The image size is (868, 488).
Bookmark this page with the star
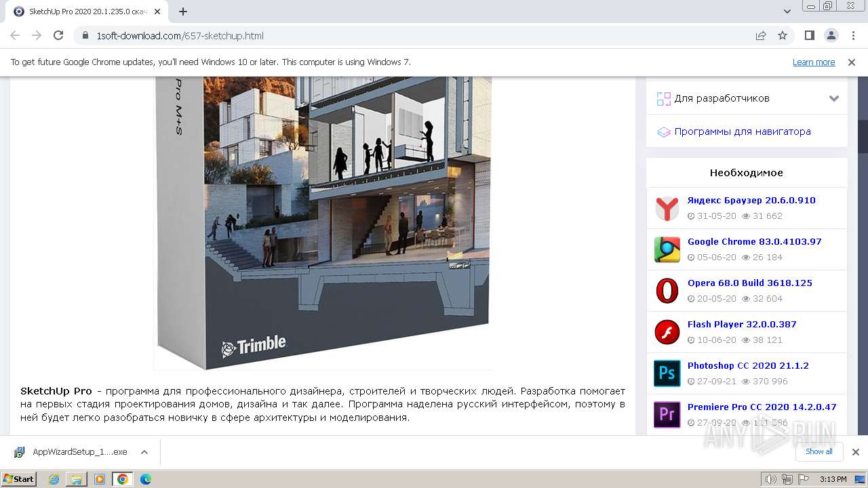[783, 35]
